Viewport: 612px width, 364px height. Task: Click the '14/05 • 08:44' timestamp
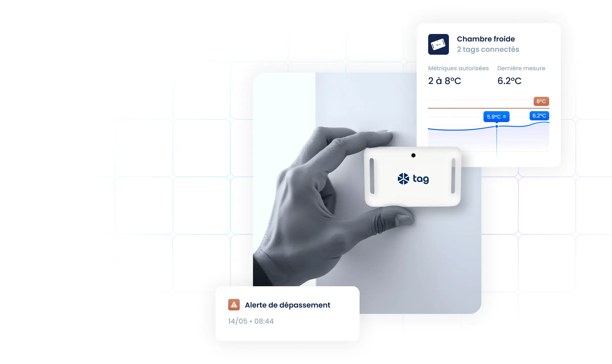[251, 321]
